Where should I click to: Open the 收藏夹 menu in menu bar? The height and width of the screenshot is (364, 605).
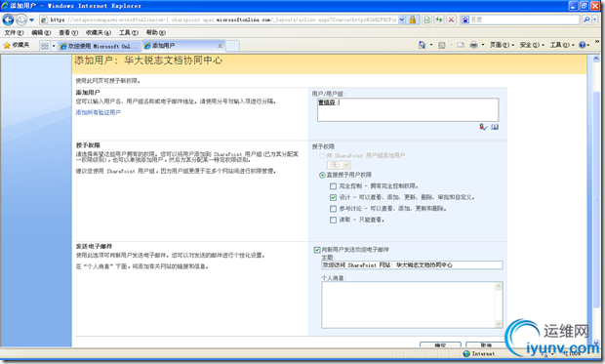(99, 33)
